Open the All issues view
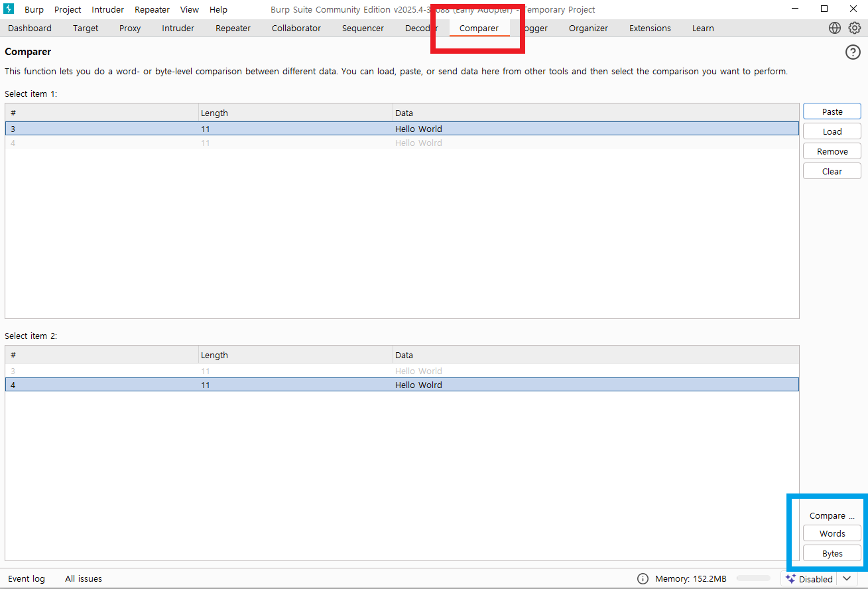Image resolution: width=868 pixels, height=589 pixels. pos(84,578)
